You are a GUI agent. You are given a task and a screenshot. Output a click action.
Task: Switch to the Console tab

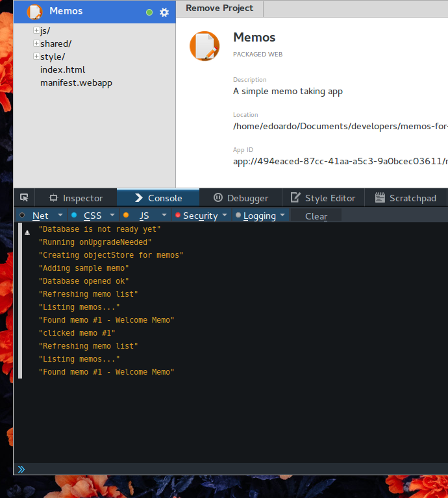(158, 198)
